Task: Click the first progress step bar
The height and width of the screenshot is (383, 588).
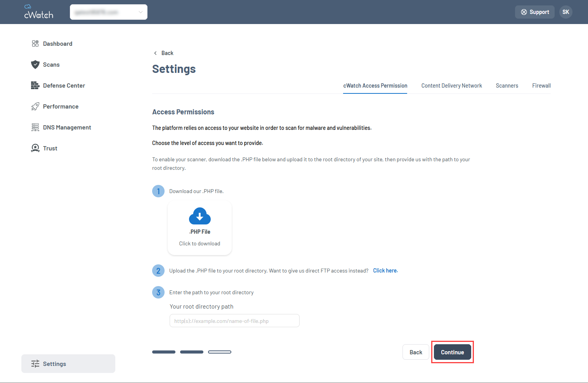Action: [x=164, y=352]
